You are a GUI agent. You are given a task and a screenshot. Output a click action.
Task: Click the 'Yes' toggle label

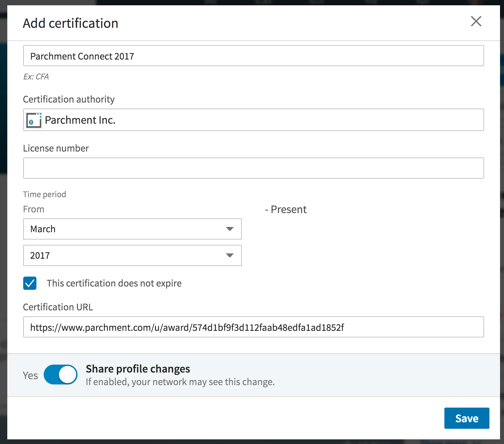[x=30, y=376]
